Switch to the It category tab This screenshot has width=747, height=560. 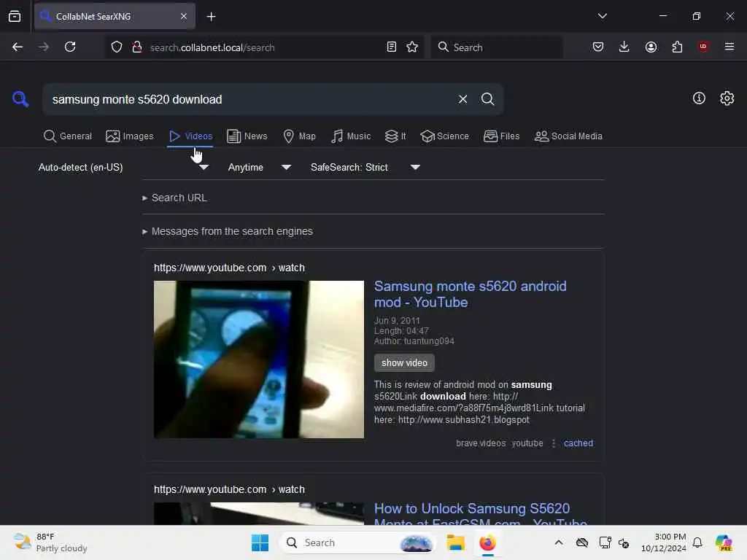click(x=395, y=136)
